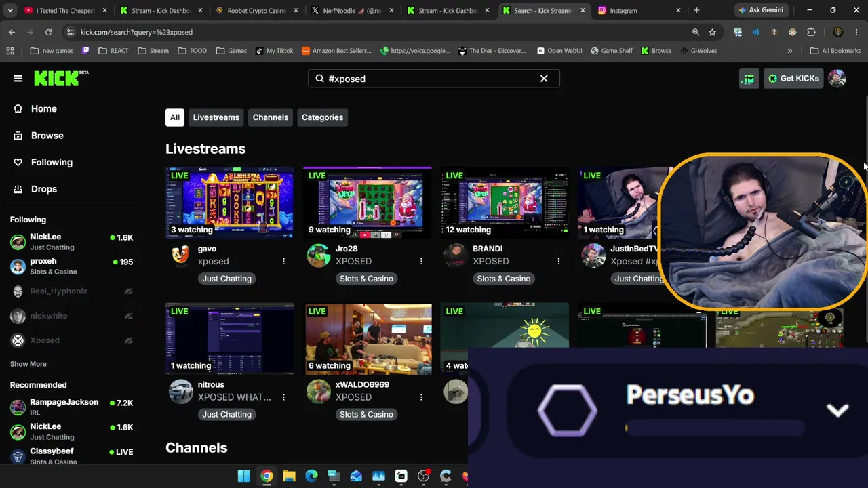This screenshot has height=488, width=868.
Task: Open the Windows Start menu
Action: pos(243,476)
